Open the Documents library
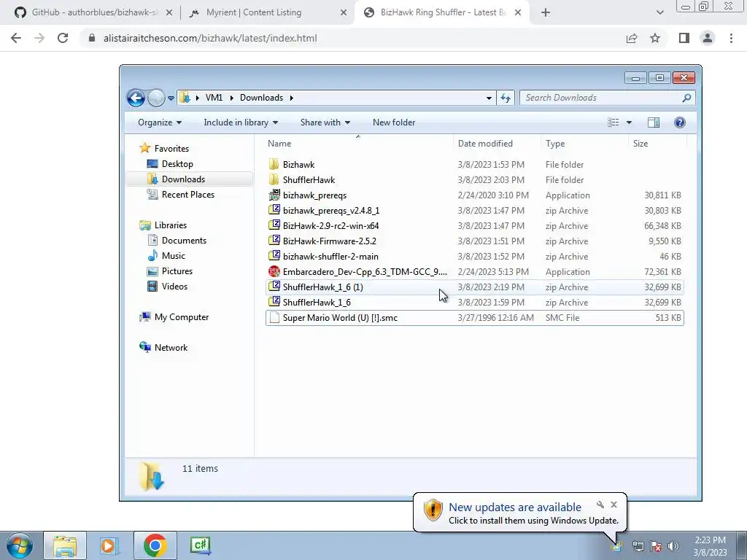Image resolution: width=747 pixels, height=560 pixels. [177, 241]
